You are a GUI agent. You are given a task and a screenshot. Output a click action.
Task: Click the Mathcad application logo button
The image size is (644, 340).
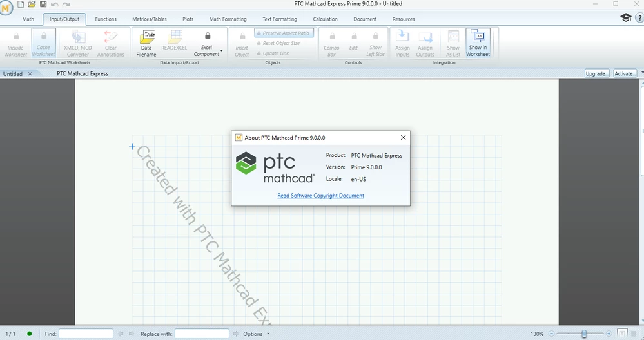[6, 7]
